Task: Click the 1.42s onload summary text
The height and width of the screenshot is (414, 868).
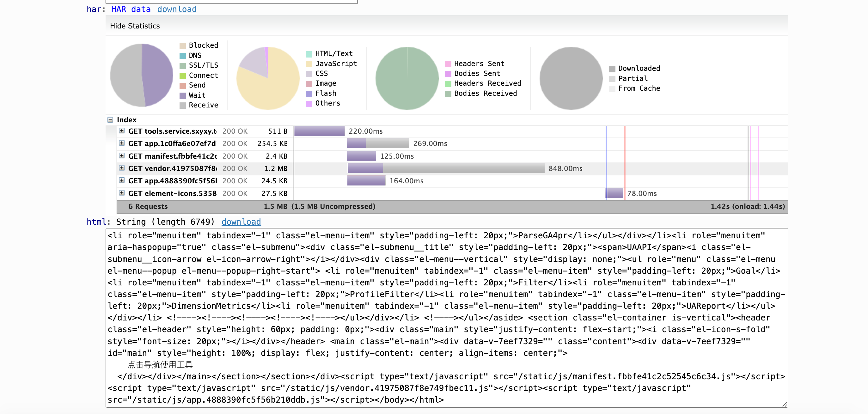Action: coord(748,206)
